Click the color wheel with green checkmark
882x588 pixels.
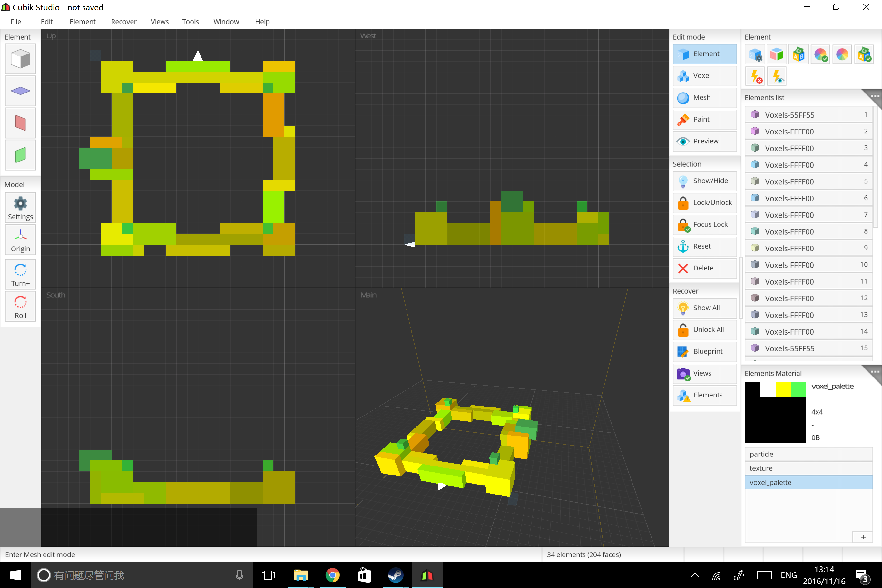point(820,55)
